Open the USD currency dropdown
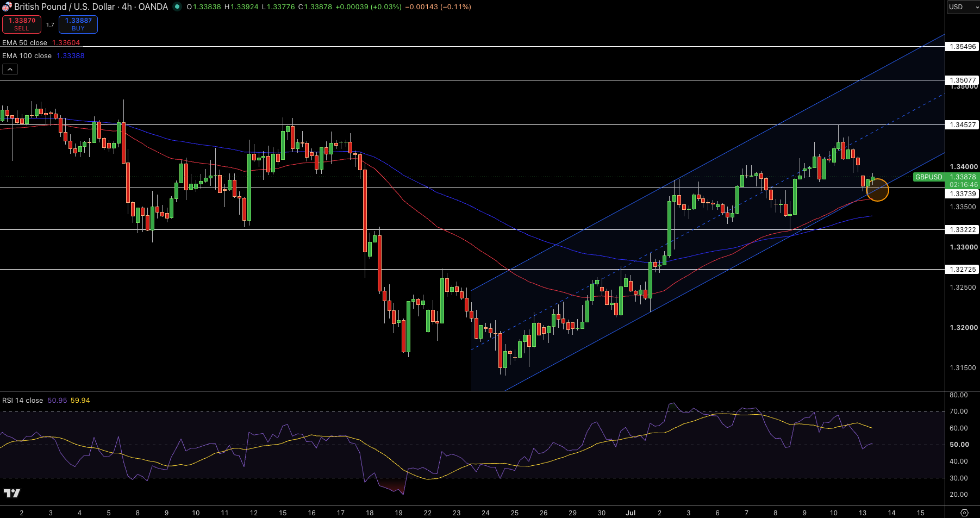 [x=963, y=7]
